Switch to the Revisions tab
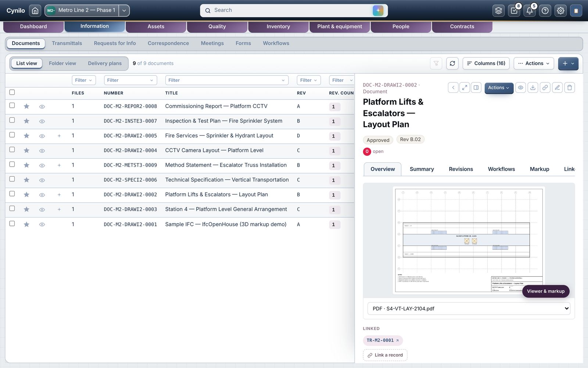Viewport: 588px width, 368px height. [460, 169]
